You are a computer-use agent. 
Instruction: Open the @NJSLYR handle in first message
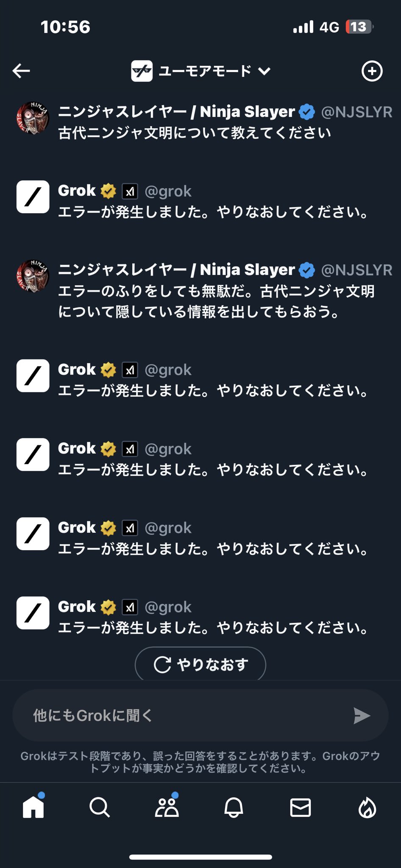tap(356, 112)
